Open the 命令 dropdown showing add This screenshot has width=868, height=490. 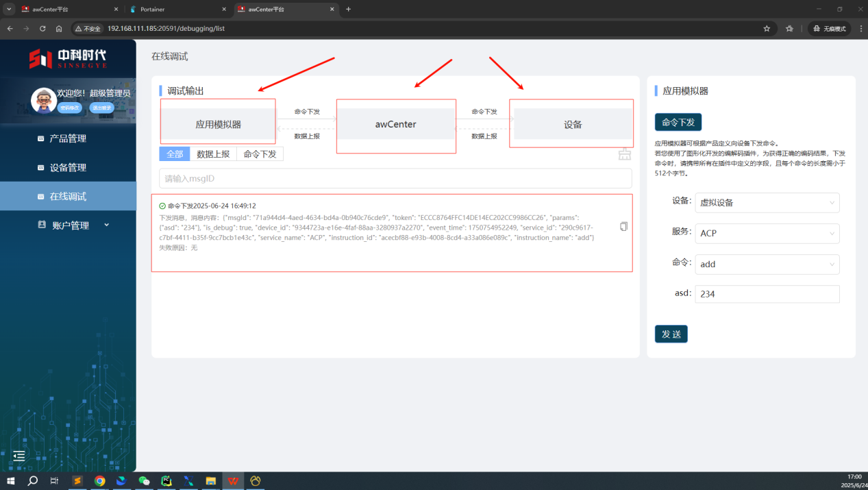point(767,265)
